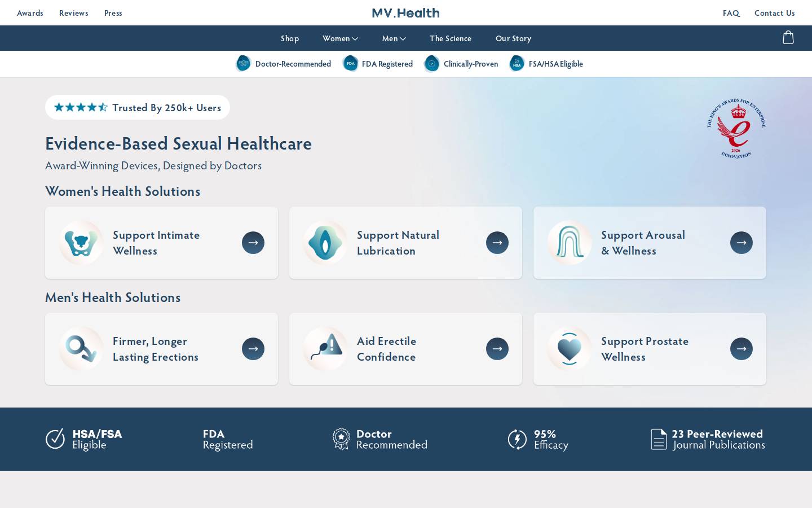Click Award-Winning Devices, Designed by Doctors subtitle
This screenshot has width=812, height=508.
click(153, 165)
